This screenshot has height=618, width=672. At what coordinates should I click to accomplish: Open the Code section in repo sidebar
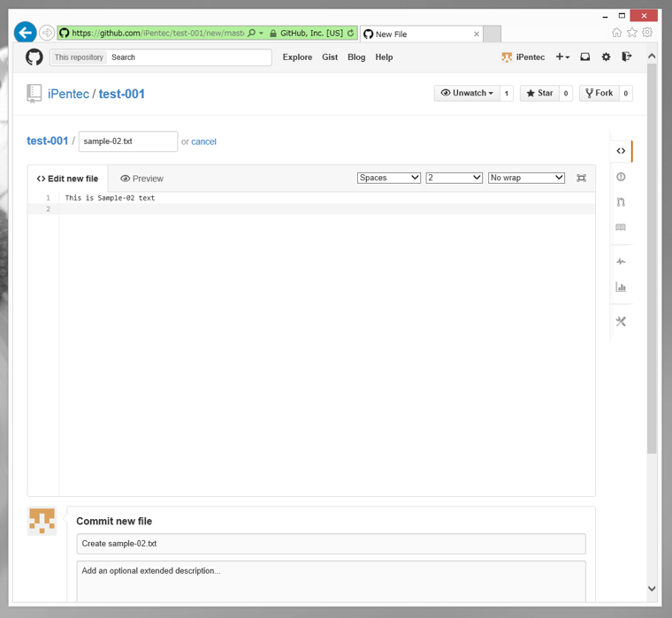click(621, 151)
